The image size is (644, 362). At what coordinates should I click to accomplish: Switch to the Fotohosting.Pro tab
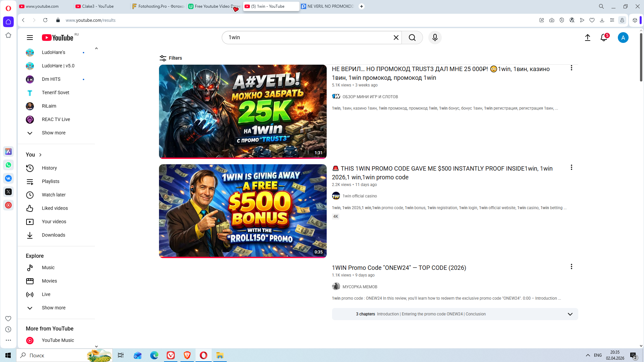[158, 6]
